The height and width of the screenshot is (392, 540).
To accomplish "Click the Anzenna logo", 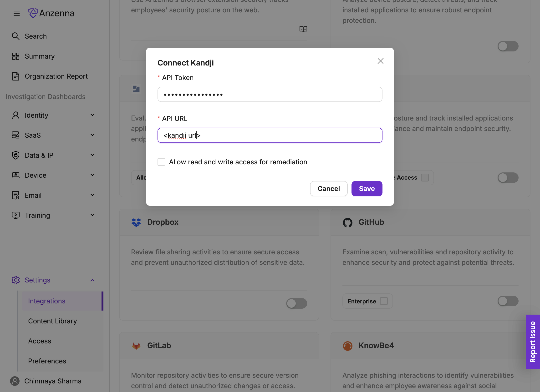I will click(51, 13).
